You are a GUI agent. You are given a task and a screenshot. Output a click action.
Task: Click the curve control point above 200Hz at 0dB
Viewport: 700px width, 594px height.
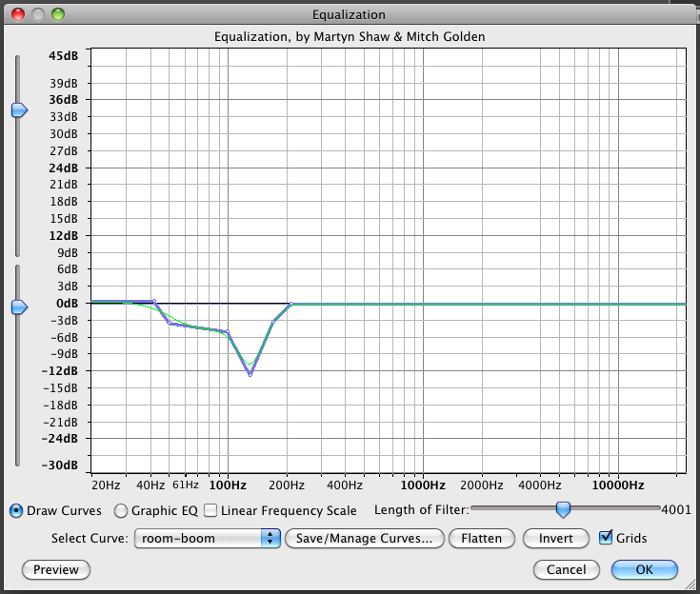291,304
